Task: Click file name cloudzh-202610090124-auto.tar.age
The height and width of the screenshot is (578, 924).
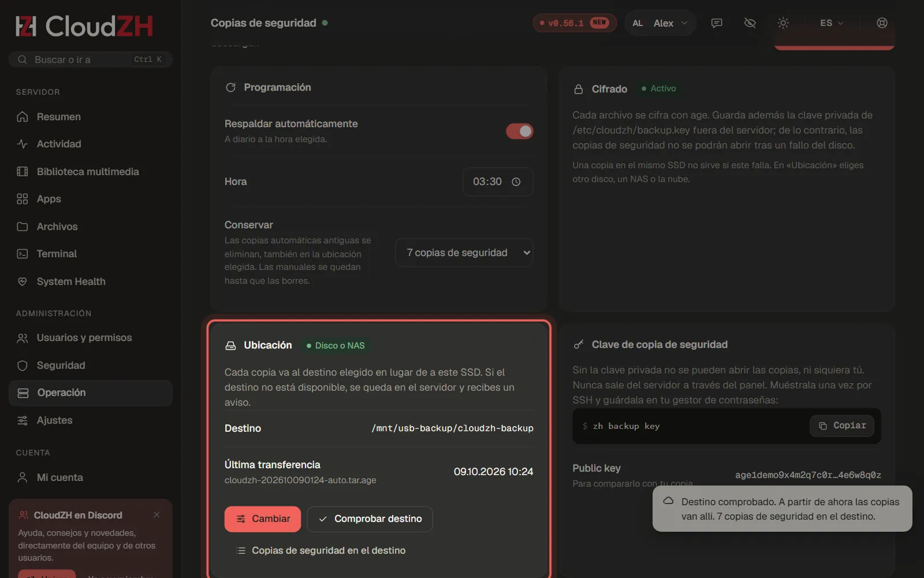Action: click(x=300, y=480)
